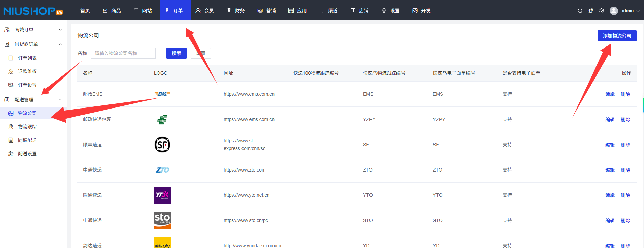Click the SF Express logo thumbnail
The image size is (644, 248).
pyautogui.click(x=162, y=145)
